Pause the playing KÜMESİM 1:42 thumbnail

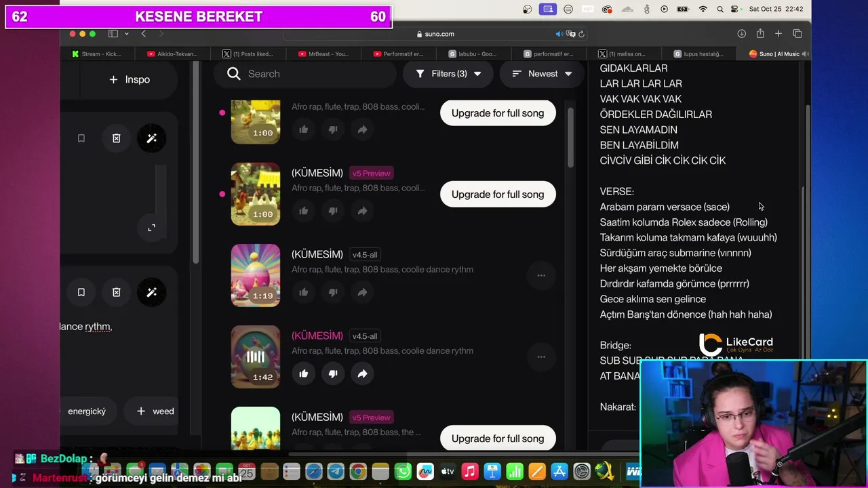[256, 357]
